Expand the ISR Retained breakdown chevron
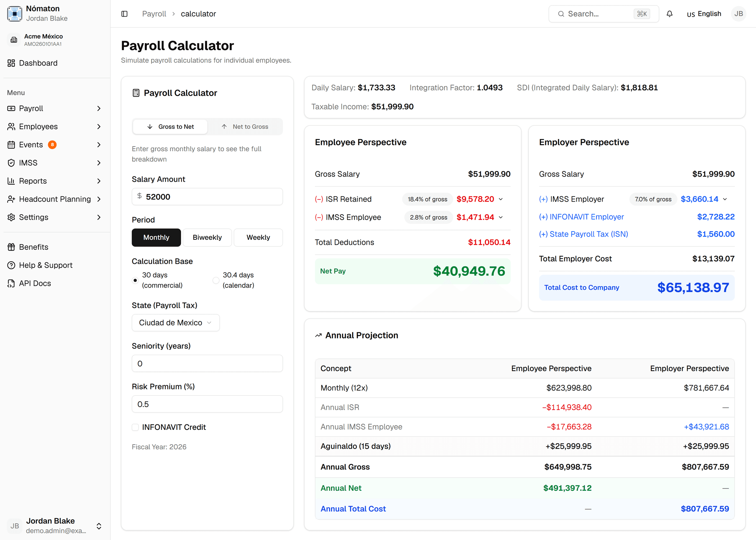Viewport: 756px width, 540px height. pyautogui.click(x=501, y=199)
